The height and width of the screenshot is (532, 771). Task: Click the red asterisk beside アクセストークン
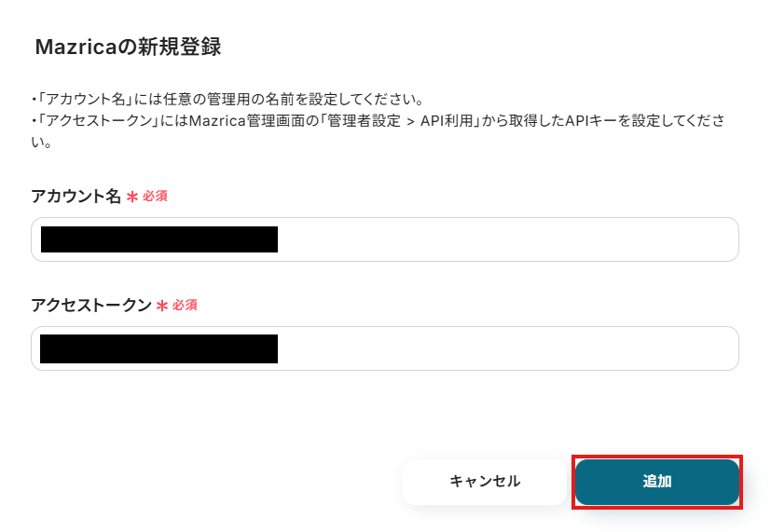[x=162, y=307]
